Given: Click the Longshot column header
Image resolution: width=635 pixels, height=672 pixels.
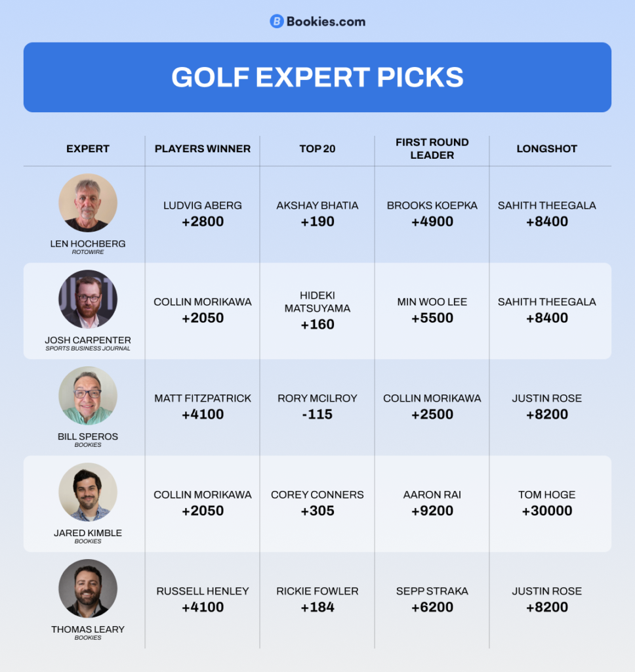Looking at the screenshot, I should (x=547, y=149).
